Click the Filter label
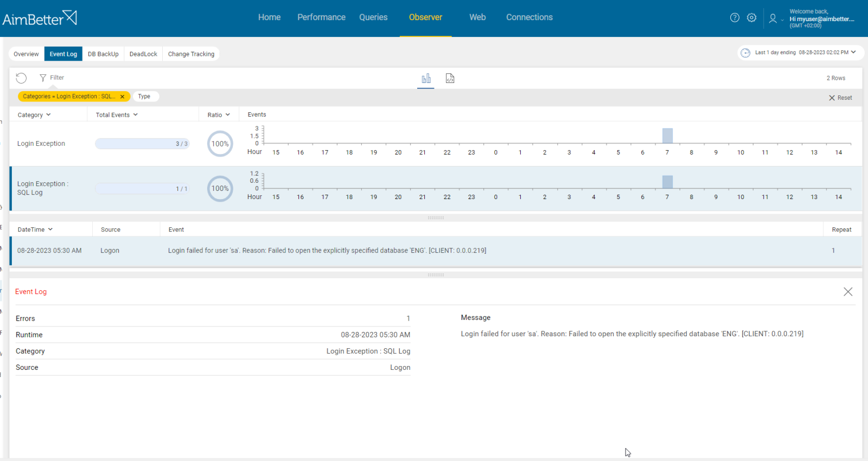868x461 pixels. point(57,78)
